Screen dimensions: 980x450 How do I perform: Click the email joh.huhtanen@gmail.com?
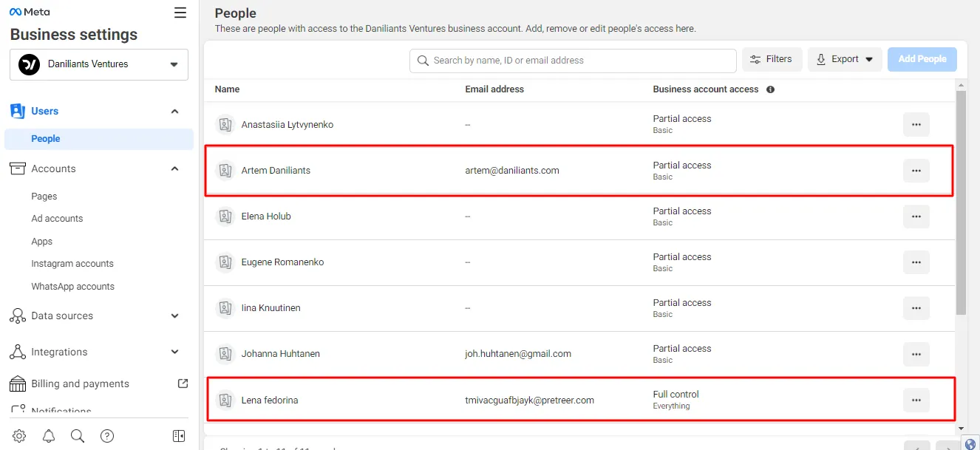coord(518,354)
